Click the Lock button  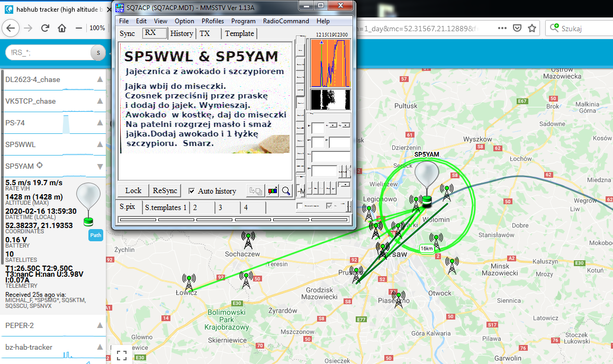(x=133, y=190)
